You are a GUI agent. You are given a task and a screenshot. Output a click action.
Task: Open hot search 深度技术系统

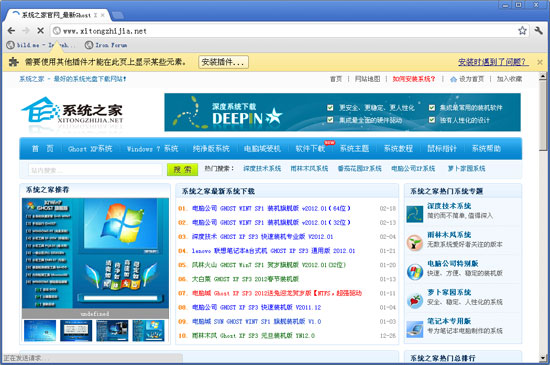pyautogui.click(x=262, y=169)
